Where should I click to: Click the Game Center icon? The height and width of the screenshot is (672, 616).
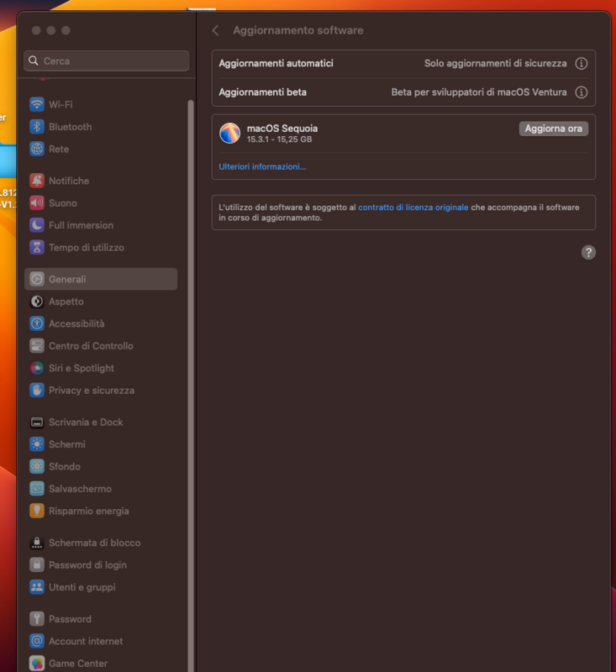pyautogui.click(x=37, y=664)
